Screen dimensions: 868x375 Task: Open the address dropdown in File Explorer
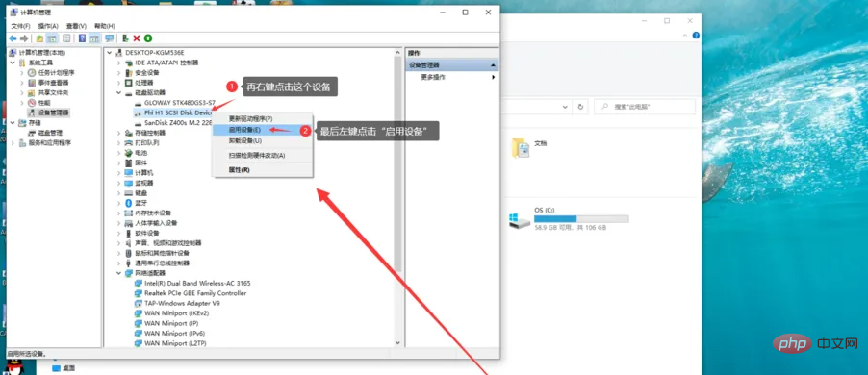[565, 107]
